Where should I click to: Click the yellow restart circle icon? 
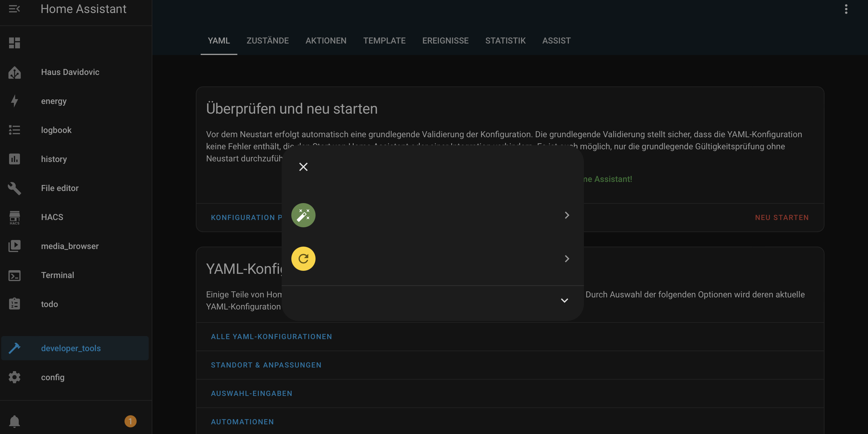pos(303,258)
